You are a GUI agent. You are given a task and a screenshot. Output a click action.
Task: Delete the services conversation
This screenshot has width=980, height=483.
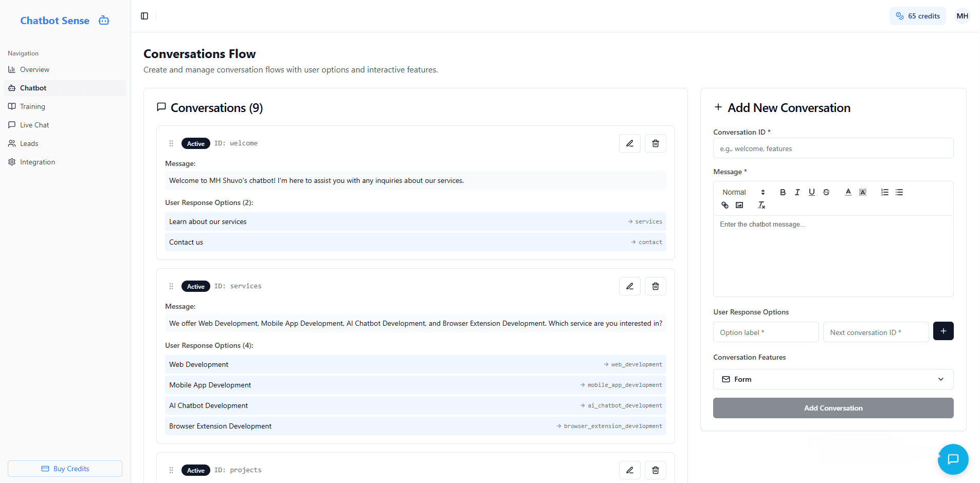[x=655, y=286]
